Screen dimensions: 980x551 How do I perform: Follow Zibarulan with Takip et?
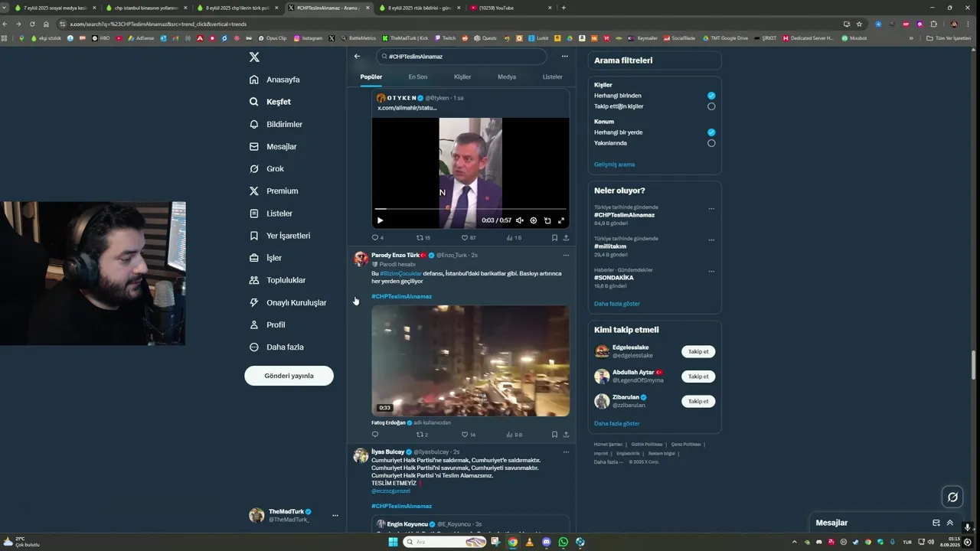(x=698, y=401)
